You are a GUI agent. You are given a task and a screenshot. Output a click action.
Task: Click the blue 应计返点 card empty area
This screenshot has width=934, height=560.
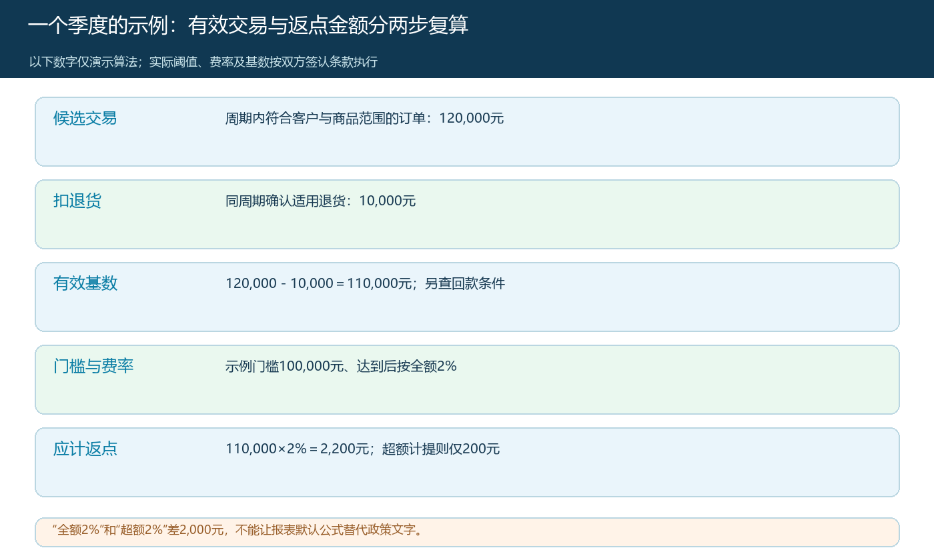point(467,475)
